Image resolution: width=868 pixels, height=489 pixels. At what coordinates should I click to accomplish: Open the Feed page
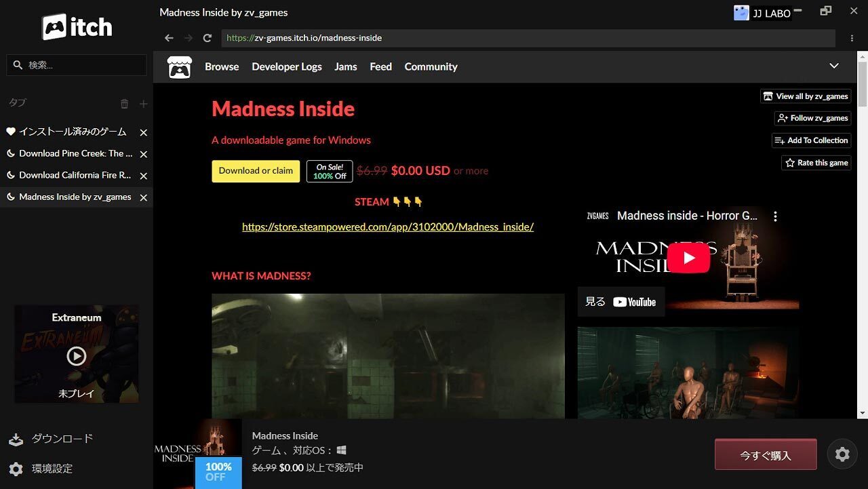point(380,66)
